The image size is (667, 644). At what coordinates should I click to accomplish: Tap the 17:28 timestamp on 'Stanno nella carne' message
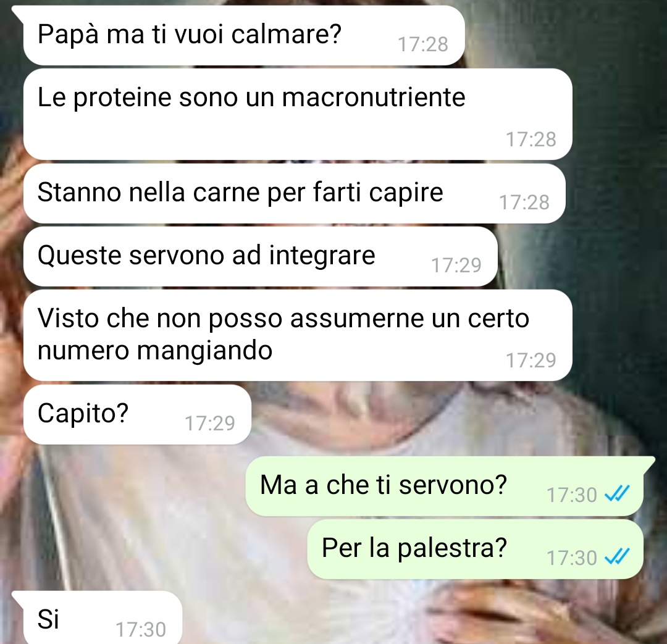(x=524, y=203)
